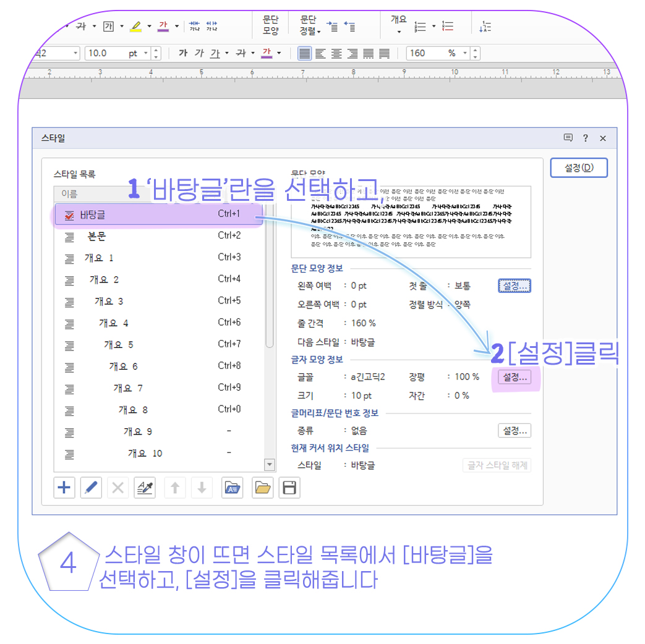
Task: Click the 문단 모양 toolbar icon
Action: (x=271, y=23)
